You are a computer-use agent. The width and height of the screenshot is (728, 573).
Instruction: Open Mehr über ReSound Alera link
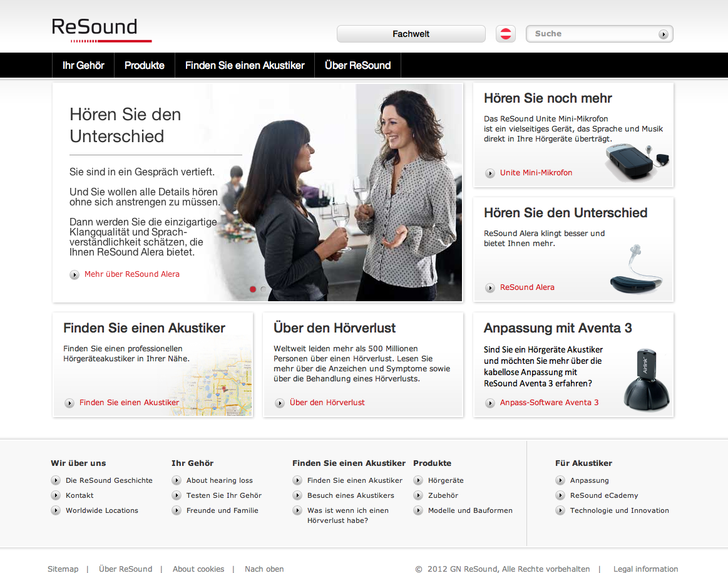132,274
